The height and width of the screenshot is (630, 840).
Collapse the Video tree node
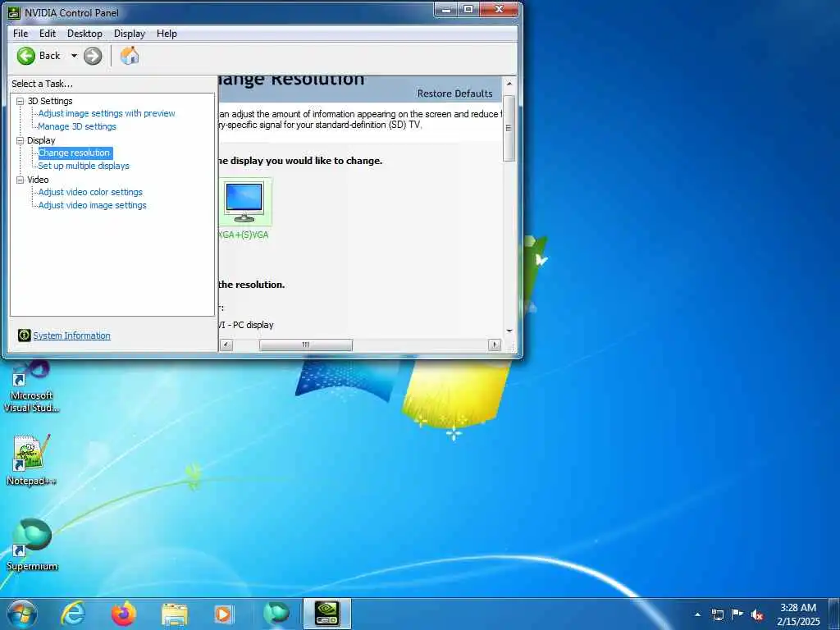(20, 180)
